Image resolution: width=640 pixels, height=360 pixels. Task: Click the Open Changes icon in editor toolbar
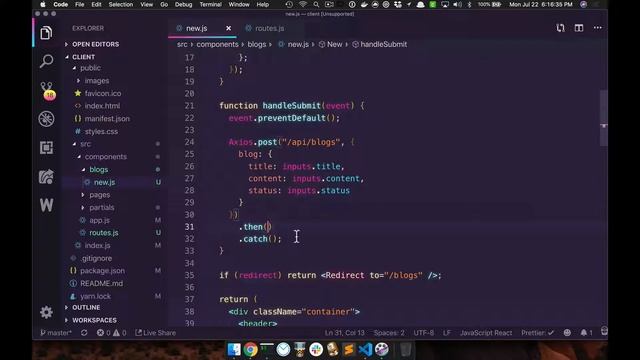click(x=560, y=28)
